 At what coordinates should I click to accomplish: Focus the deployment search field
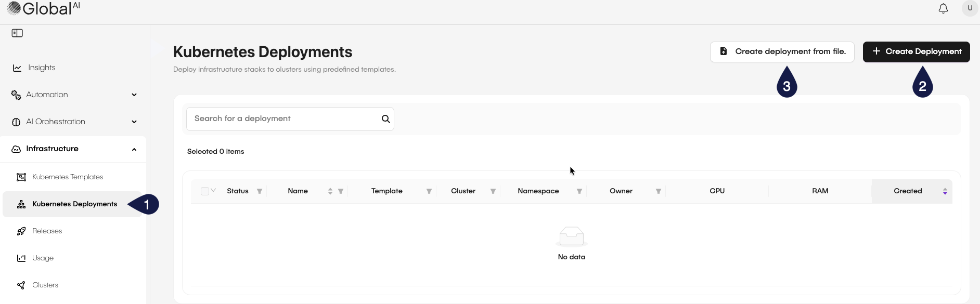point(283,119)
